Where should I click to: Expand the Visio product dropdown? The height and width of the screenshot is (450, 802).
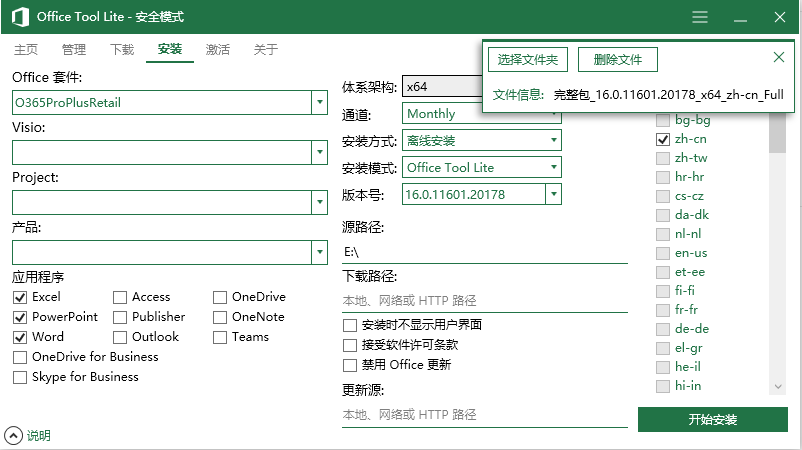319,152
